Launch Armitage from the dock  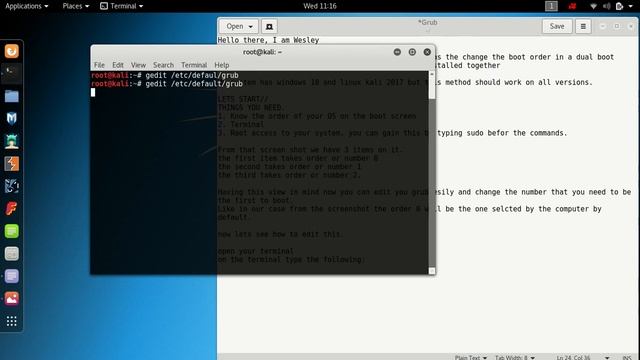(x=11, y=141)
